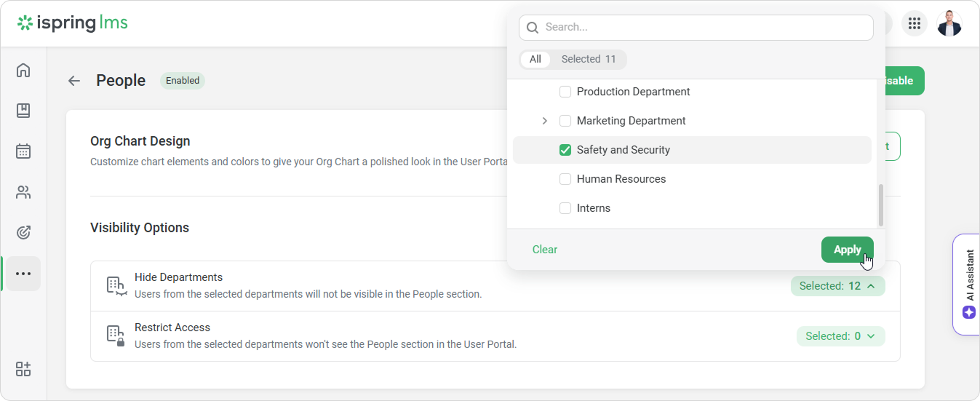Open the Restrict Access Selected: 0 dropdown
The width and height of the screenshot is (980, 401).
[840, 336]
